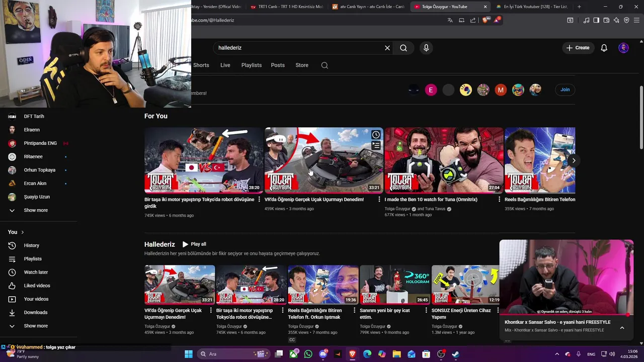The width and height of the screenshot is (644, 362).
Task: Show hidden system tray icons chevron
Action: 557,354
